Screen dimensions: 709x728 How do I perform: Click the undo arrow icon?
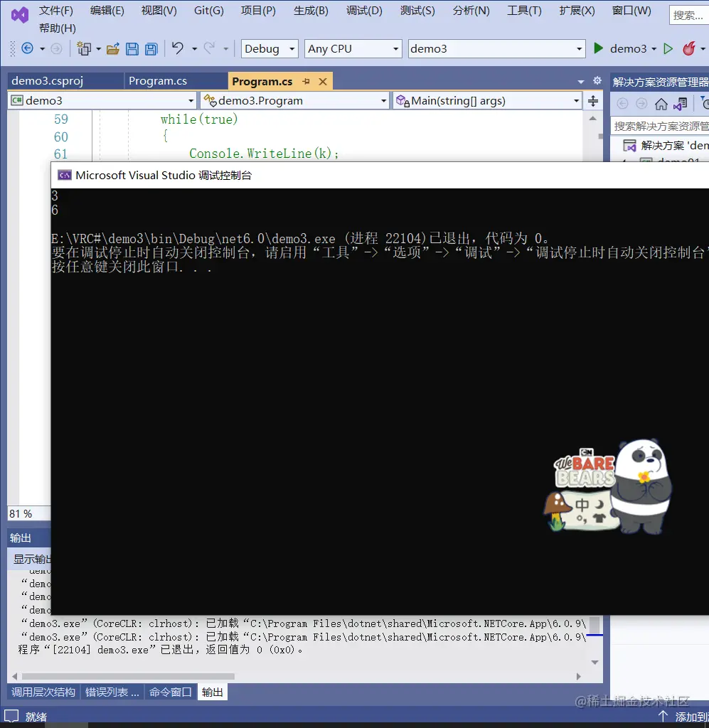click(x=178, y=48)
